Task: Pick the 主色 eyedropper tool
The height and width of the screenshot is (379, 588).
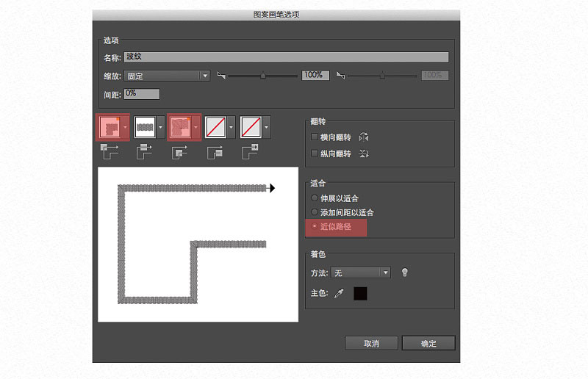Action: tap(339, 293)
